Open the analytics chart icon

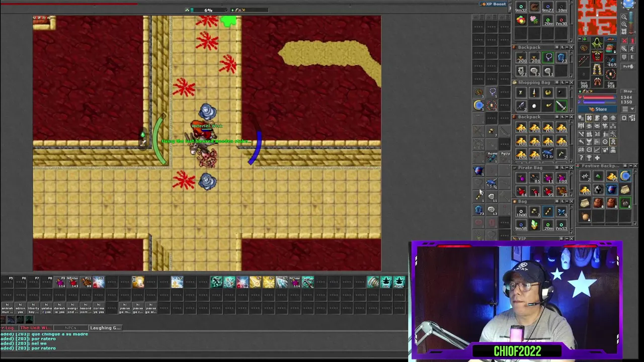(597, 149)
